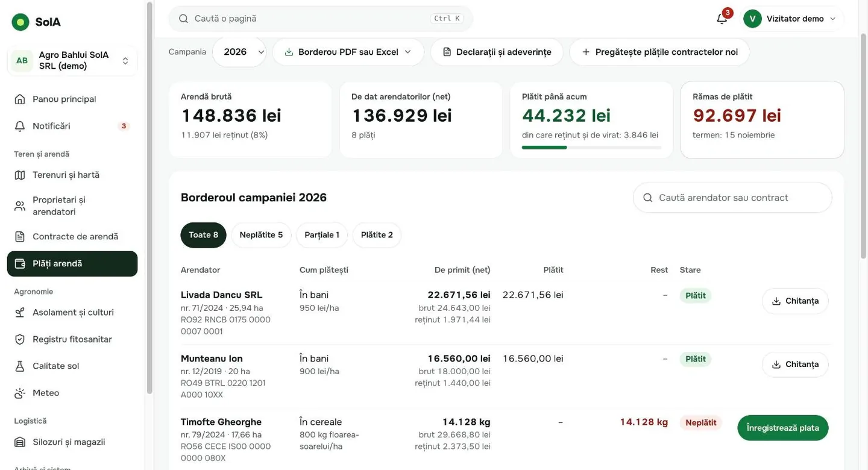Open Registru fitosanitar shield icon
This screenshot has height=470, width=868.
click(20, 339)
